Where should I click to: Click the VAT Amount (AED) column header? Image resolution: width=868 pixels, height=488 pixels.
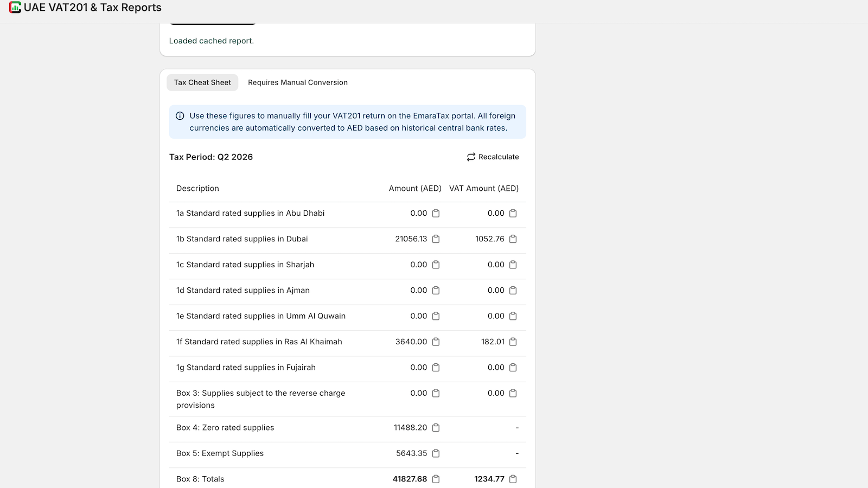484,189
